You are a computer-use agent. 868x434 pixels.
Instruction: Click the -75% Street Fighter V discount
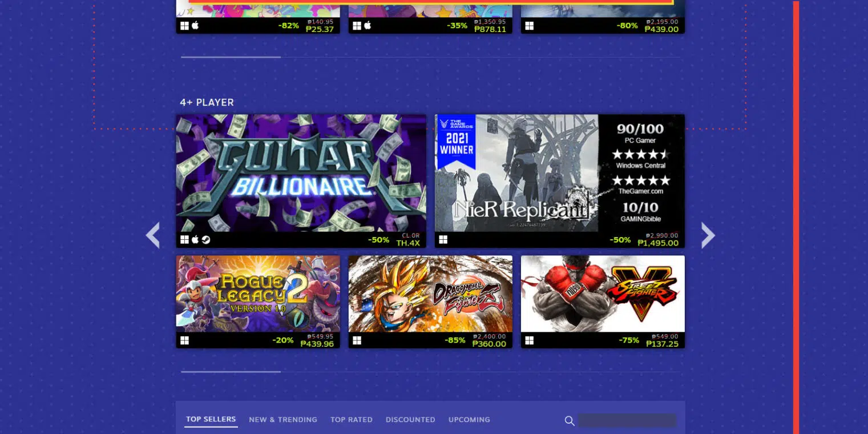pyautogui.click(x=629, y=340)
